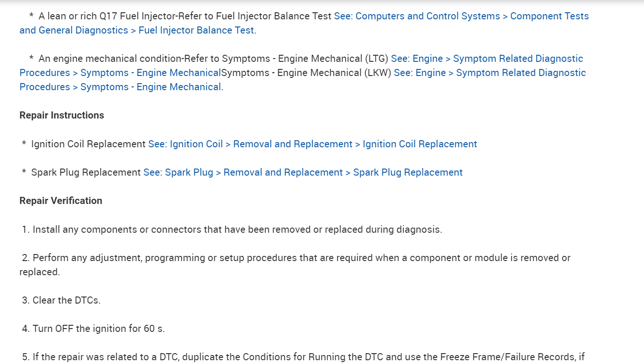Click the asterisk bullet before Spark Plug Replacement
Screen dimensions: 644x364
tap(24, 172)
